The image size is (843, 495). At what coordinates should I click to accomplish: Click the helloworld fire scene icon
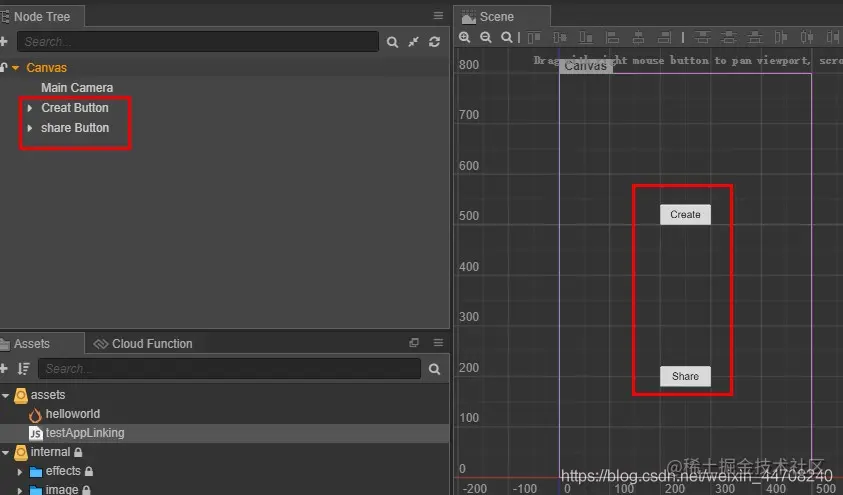(x=35, y=414)
